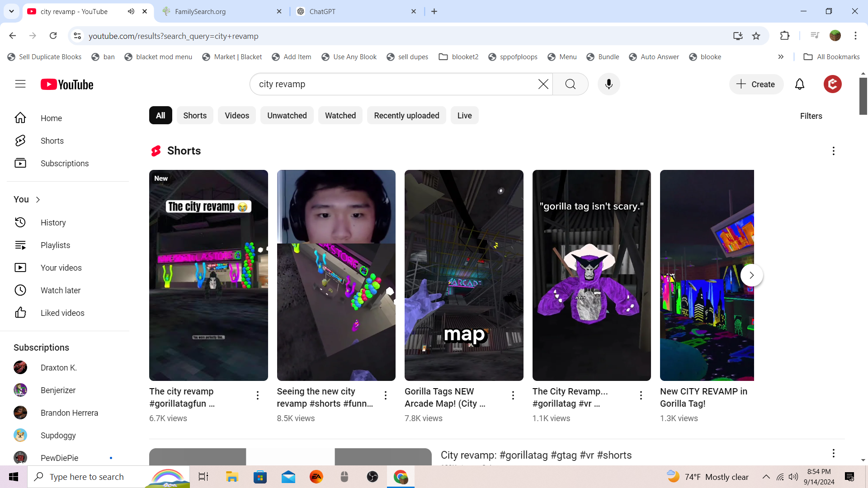
Task: Click the voice search microphone icon
Action: pos(609,84)
